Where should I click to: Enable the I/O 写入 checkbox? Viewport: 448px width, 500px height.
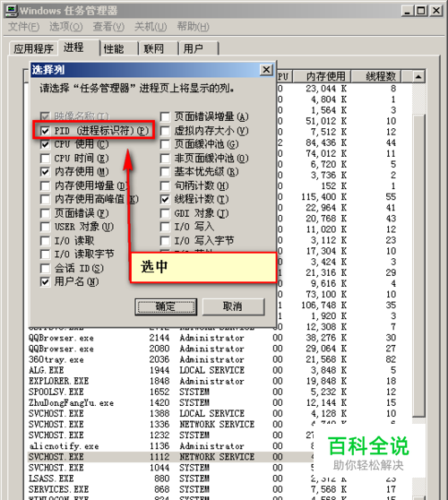(x=165, y=227)
